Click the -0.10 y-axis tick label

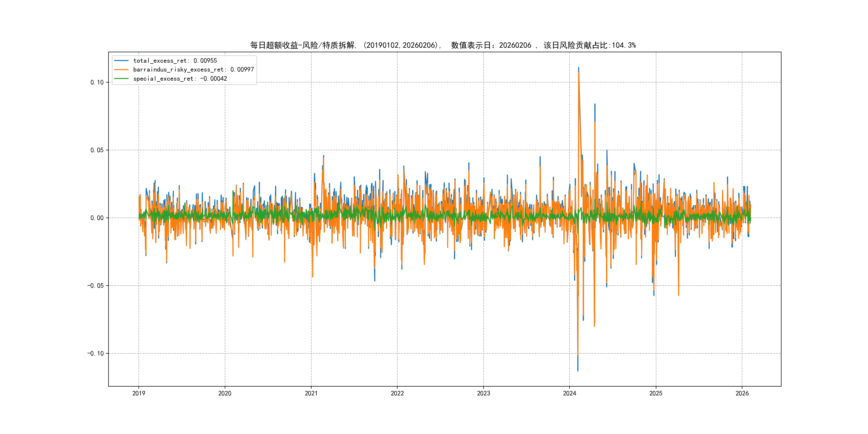pyautogui.click(x=96, y=353)
